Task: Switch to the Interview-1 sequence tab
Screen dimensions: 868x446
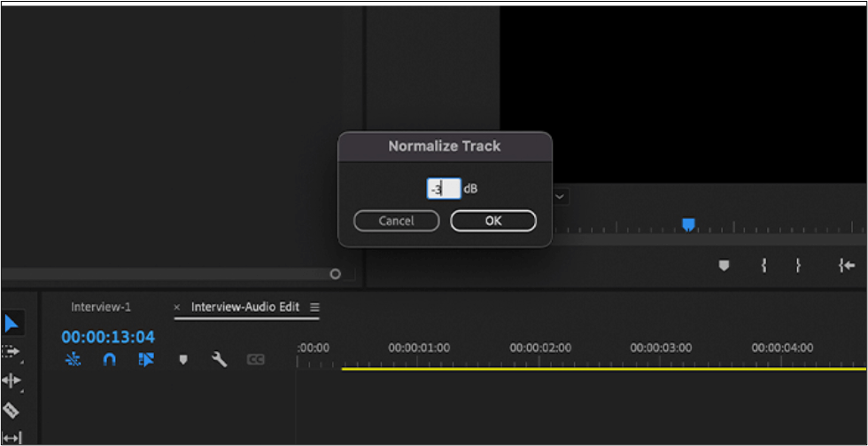Action: [x=101, y=307]
